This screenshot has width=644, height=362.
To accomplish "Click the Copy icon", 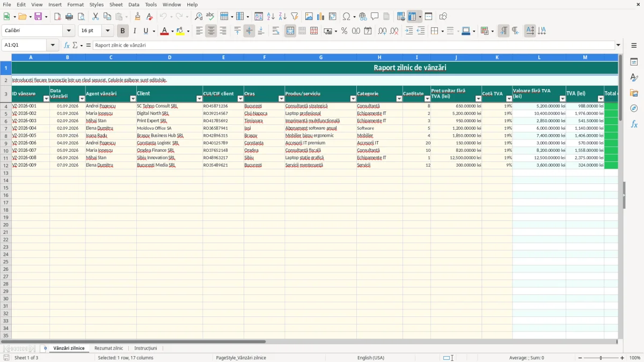I will (107, 17).
